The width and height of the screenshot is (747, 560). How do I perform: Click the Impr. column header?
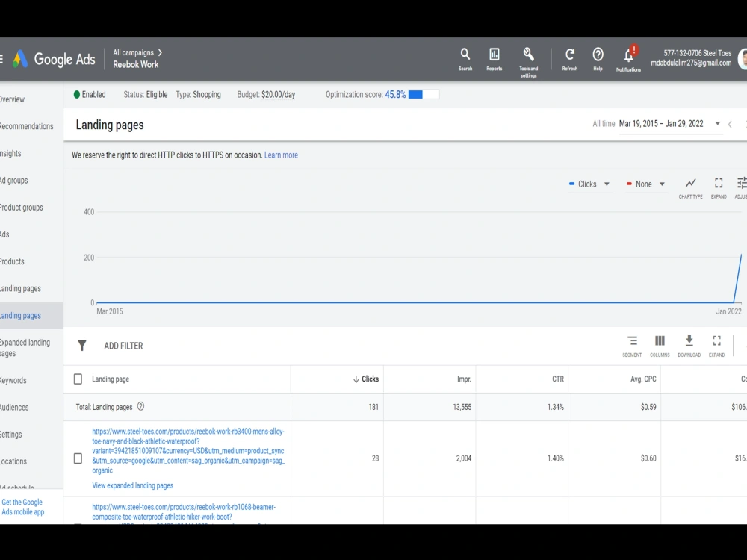464,379
